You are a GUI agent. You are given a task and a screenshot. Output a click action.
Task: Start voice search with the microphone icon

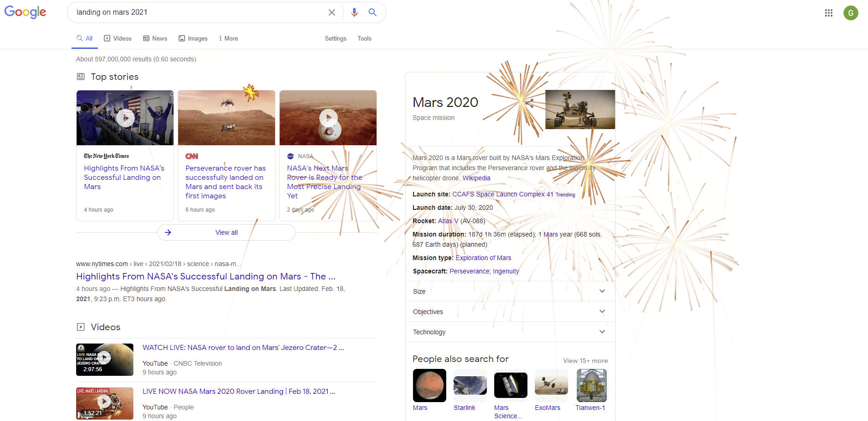tap(354, 12)
